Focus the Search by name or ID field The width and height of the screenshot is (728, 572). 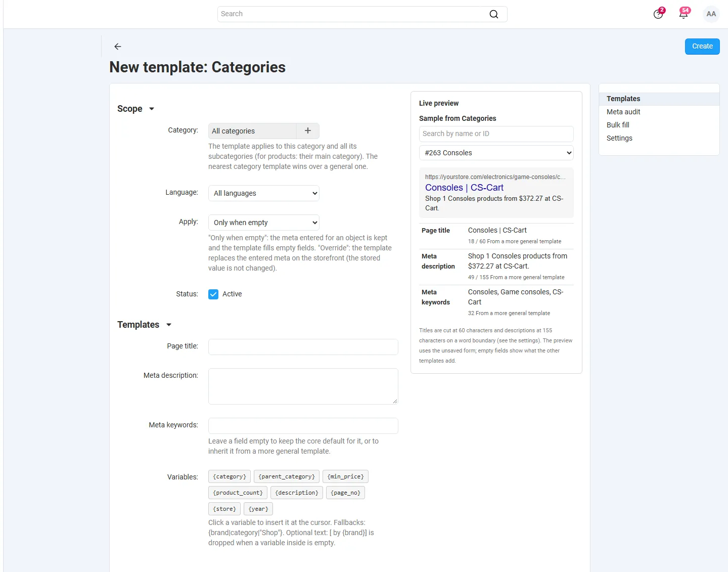click(x=496, y=134)
